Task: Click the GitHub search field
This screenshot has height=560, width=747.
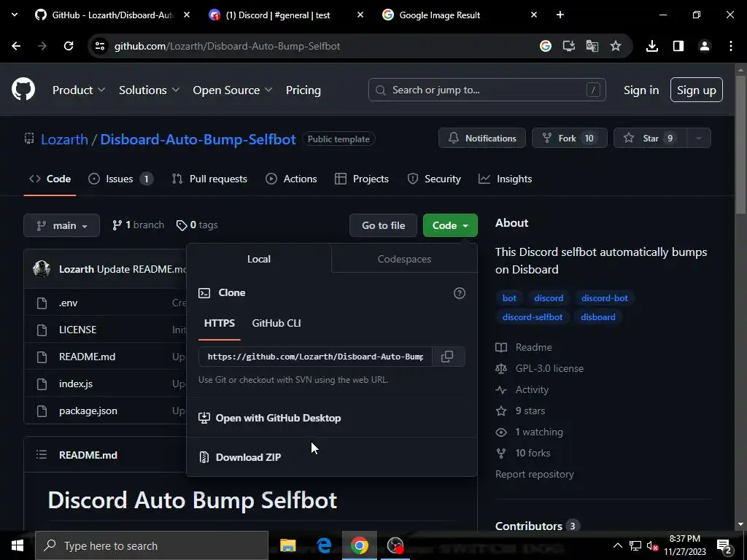Action: click(487, 90)
